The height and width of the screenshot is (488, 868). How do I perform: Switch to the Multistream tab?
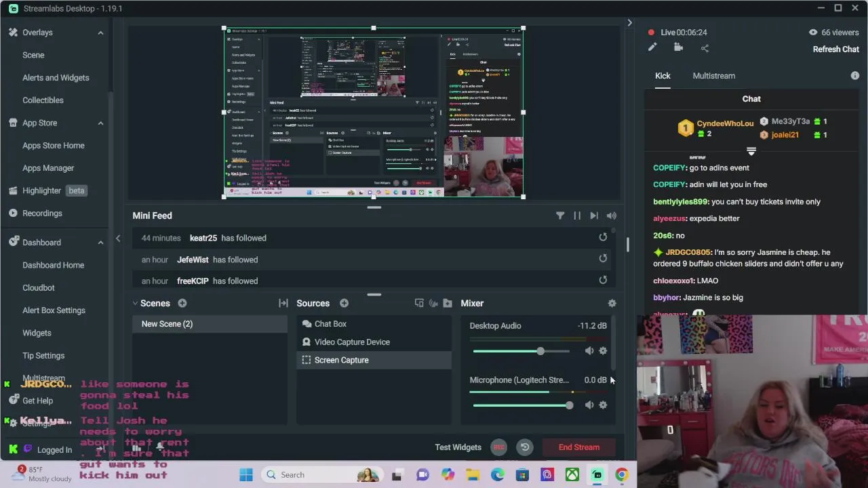[714, 76]
